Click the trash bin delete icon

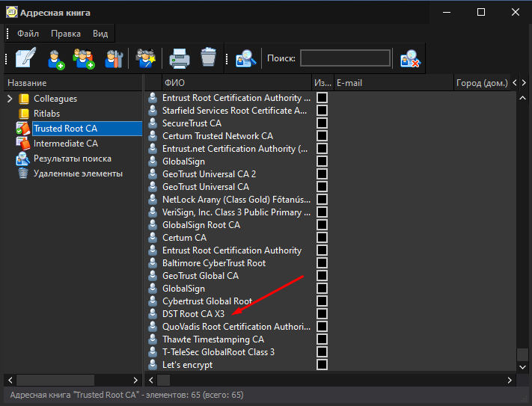[208, 57]
